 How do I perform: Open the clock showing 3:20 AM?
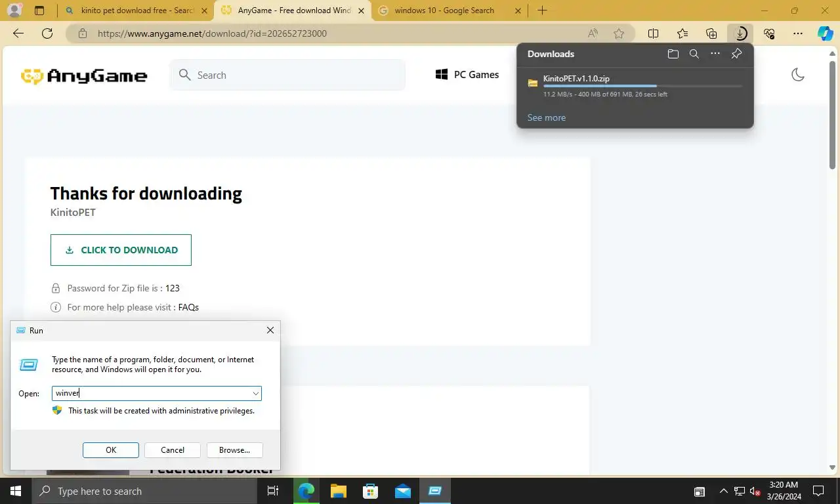pos(784,491)
